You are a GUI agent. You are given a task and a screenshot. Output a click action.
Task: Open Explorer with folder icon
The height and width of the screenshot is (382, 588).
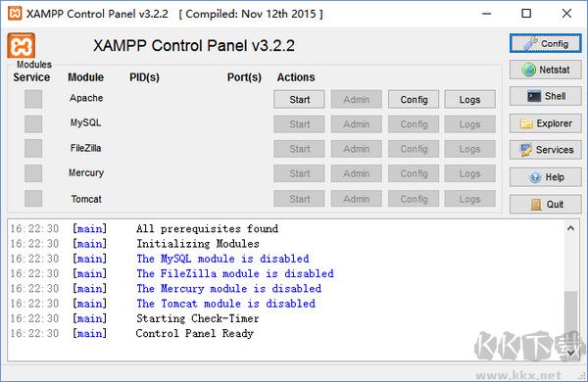click(545, 123)
